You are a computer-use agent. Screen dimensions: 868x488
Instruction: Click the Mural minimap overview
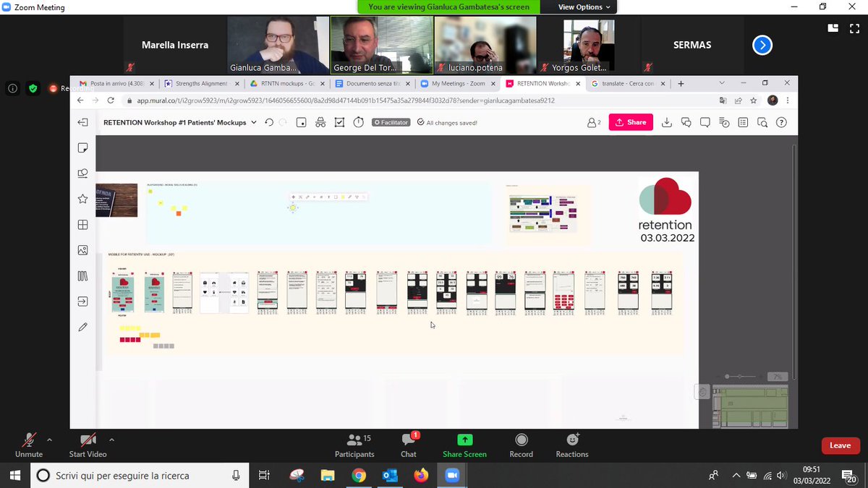[x=749, y=406]
